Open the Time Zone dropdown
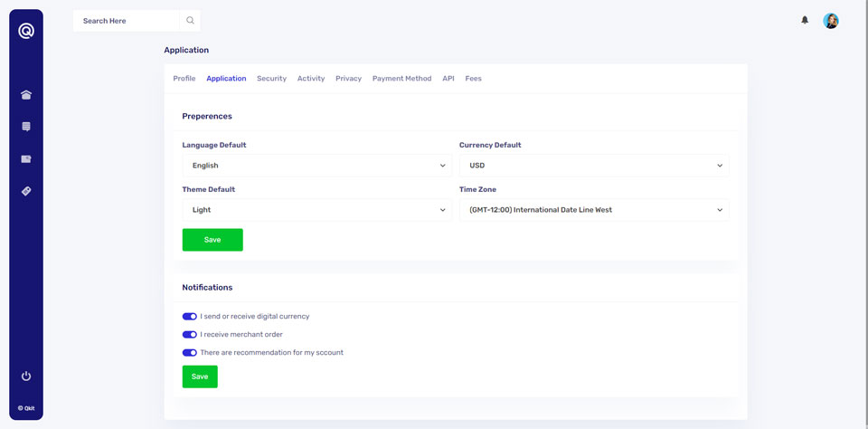This screenshot has width=868, height=429. click(593, 210)
